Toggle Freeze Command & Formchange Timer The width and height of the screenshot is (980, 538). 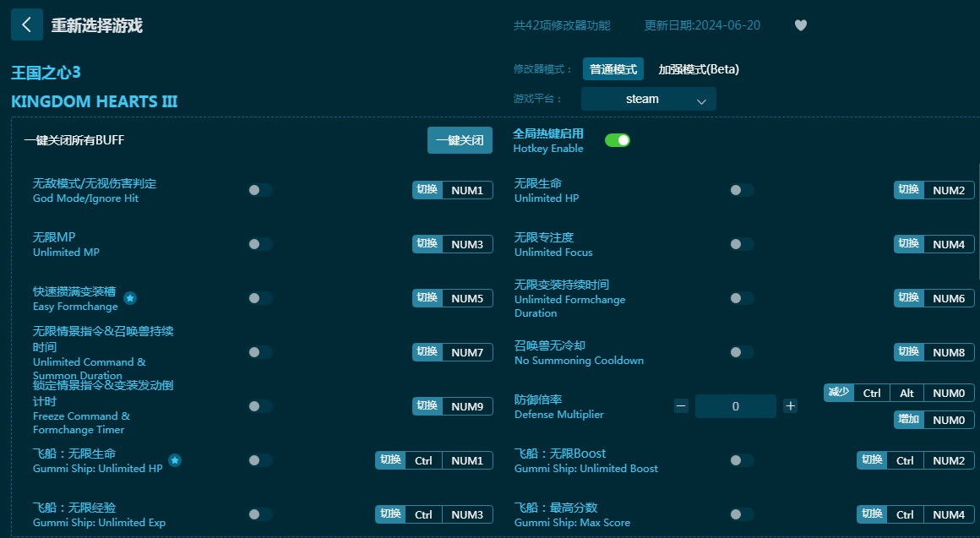[260, 406]
